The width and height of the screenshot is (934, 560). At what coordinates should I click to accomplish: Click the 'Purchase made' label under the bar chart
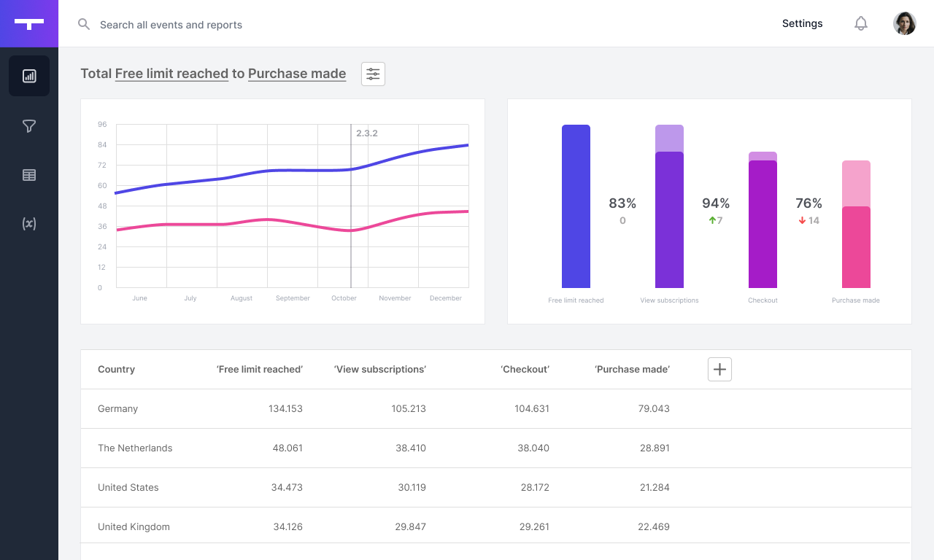856,300
